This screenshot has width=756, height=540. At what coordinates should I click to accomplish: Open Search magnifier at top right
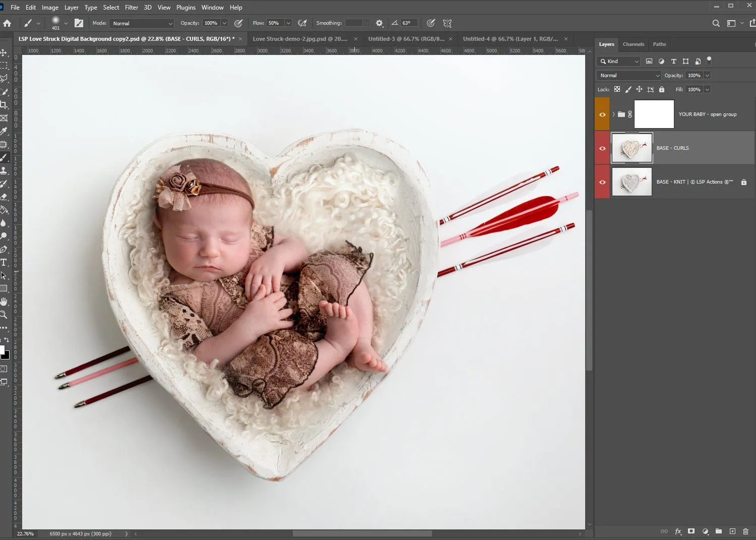(x=716, y=23)
